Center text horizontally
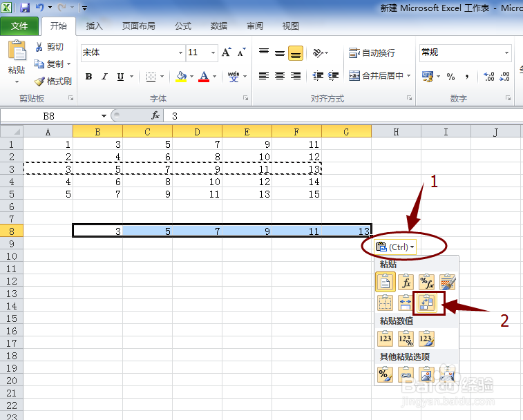 (280, 76)
